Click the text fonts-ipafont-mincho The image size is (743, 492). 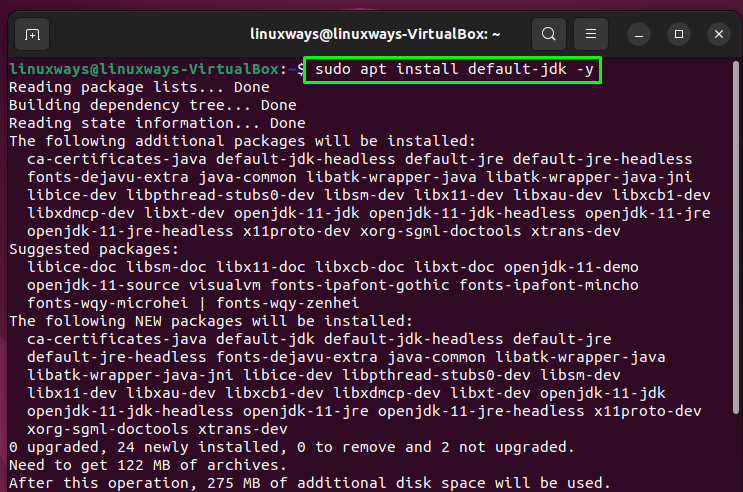point(549,285)
